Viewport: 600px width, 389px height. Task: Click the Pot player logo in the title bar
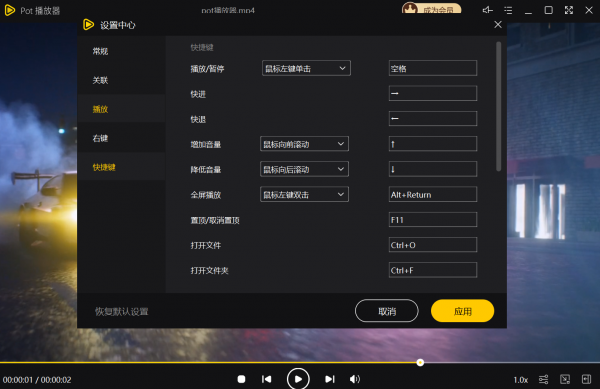tap(10, 10)
